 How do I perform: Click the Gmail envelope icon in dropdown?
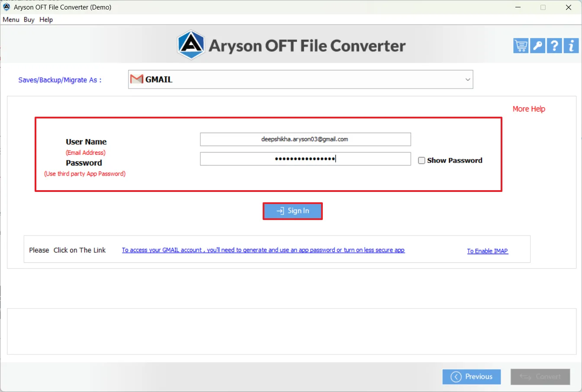click(x=137, y=80)
